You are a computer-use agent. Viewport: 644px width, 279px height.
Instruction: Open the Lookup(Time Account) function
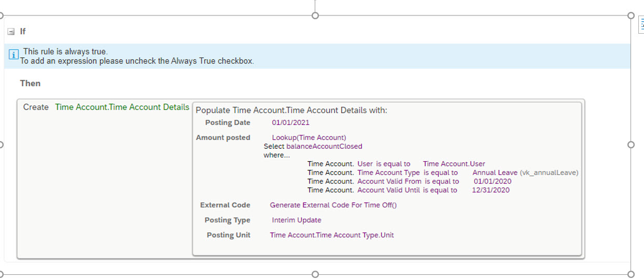(x=309, y=137)
